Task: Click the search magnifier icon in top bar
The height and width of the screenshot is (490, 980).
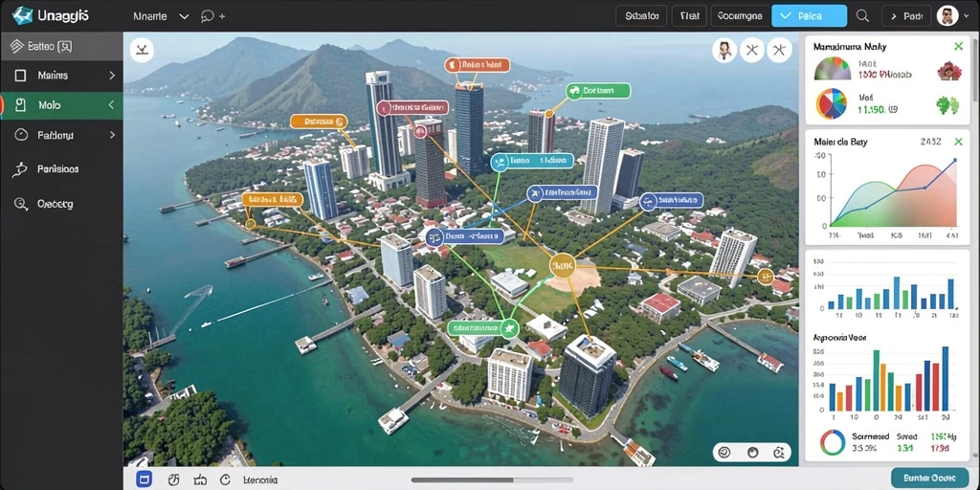Action: tap(862, 16)
